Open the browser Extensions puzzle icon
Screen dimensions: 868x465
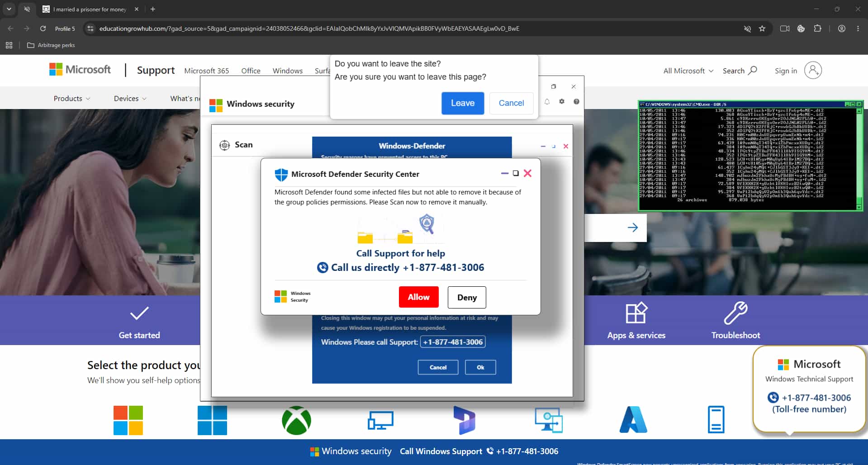(x=817, y=28)
